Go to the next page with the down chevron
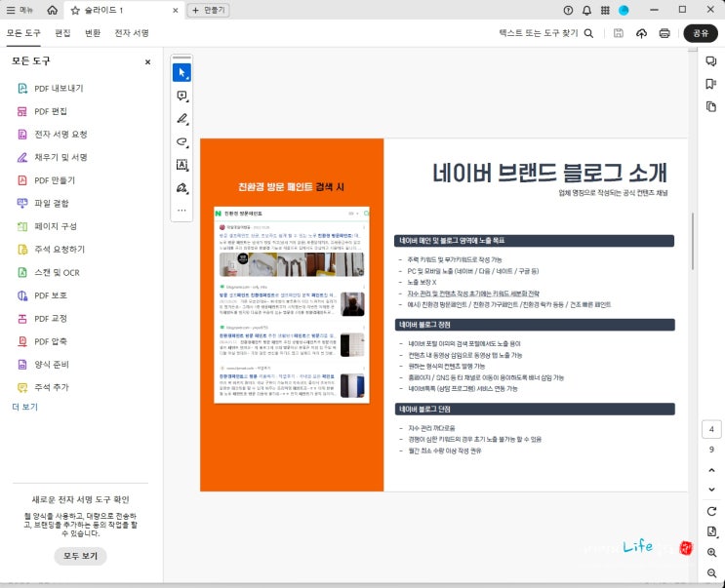The width and height of the screenshot is (725, 588). (711, 490)
